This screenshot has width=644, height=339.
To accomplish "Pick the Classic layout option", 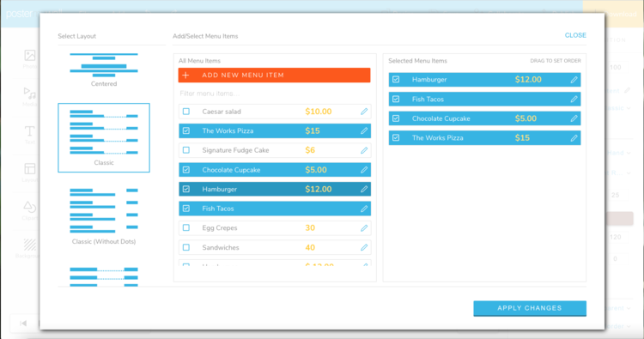I will coord(104,137).
